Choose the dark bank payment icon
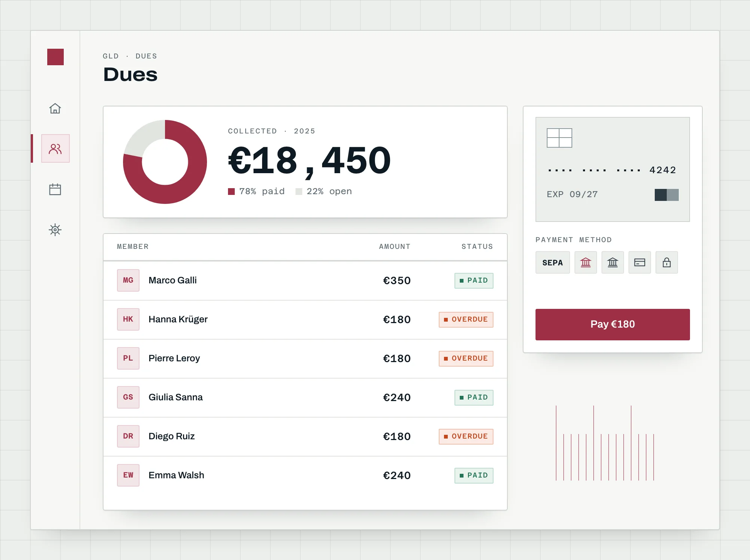Screen dimensions: 750x560 [613, 262]
